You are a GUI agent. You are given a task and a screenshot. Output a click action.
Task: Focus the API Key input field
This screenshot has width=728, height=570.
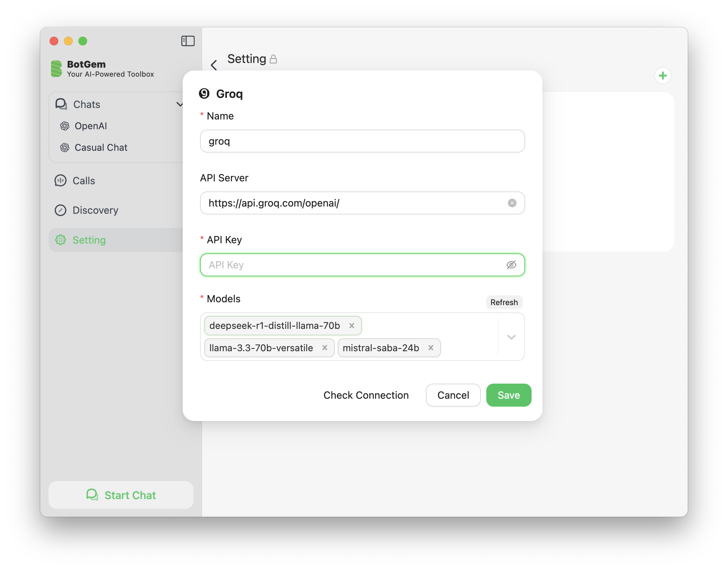(363, 265)
